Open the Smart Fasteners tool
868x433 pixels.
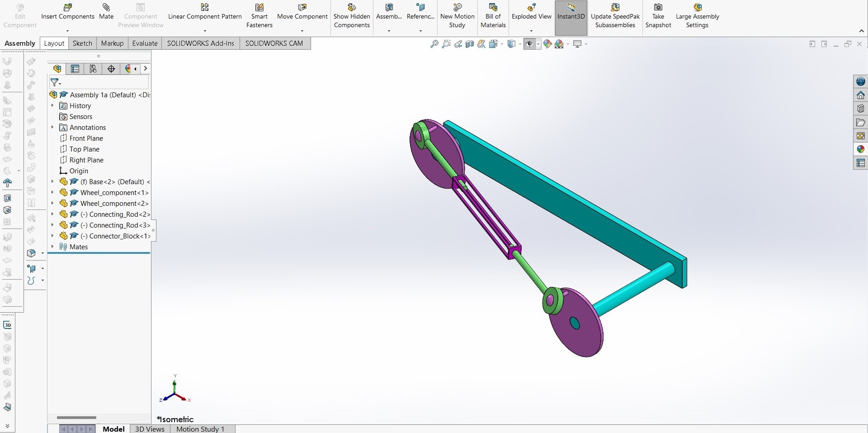[259, 16]
